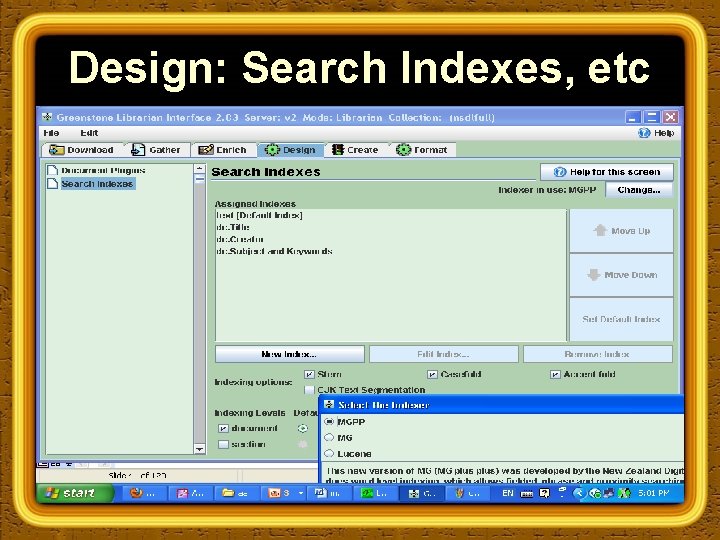Image resolution: width=720 pixels, height=540 pixels.
Task: Click the EN language indicator
Action: pos(508,493)
